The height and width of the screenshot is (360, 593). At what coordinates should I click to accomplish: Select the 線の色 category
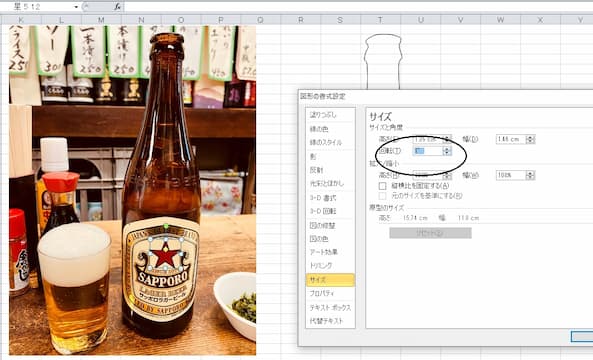click(x=330, y=129)
